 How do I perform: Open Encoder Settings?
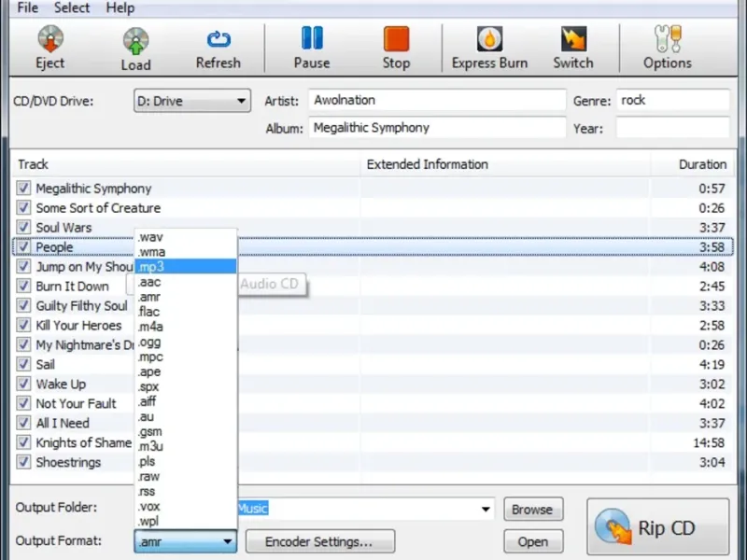click(x=319, y=542)
